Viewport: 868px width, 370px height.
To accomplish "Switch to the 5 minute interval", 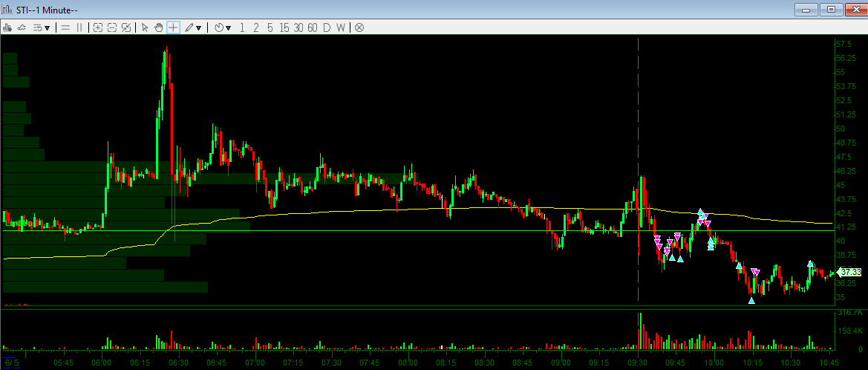I will tap(270, 27).
